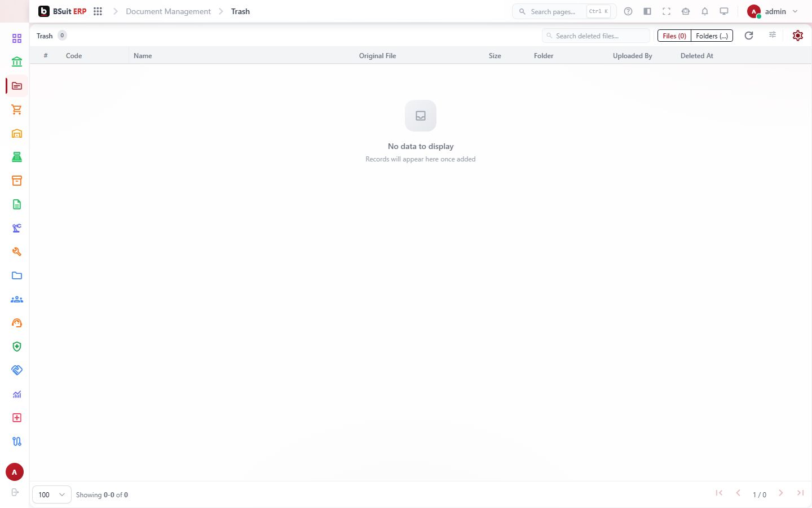Switch to the Folders tab

tap(712, 36)
